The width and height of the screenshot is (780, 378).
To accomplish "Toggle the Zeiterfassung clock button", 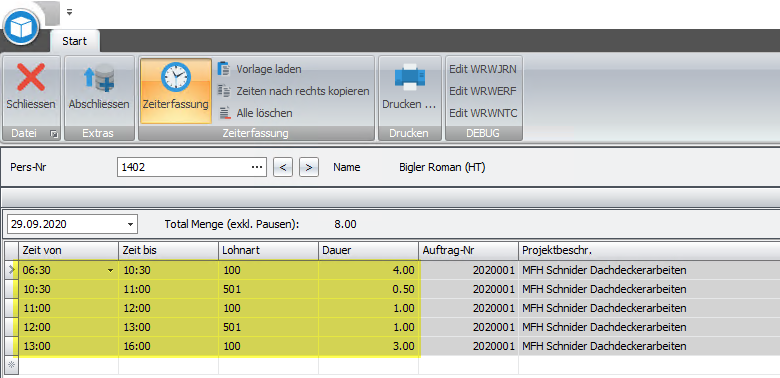I will click(x=176, y=91).
